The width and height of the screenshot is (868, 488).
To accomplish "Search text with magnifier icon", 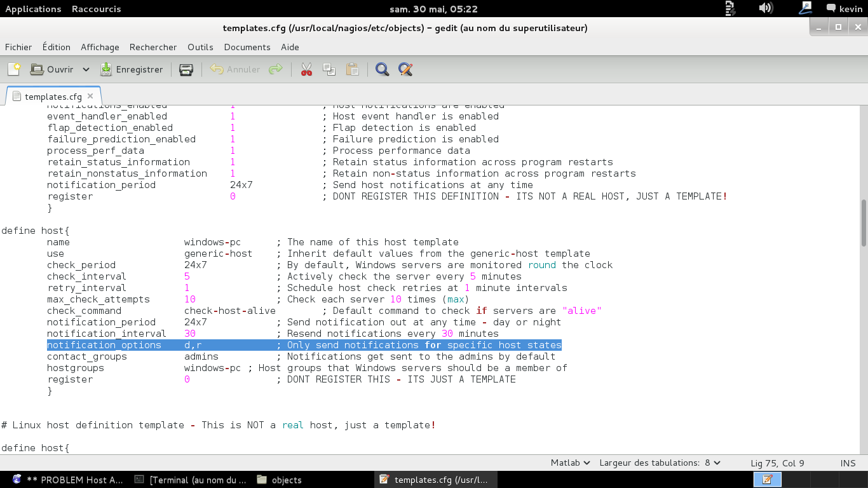I will coord(382,69).
